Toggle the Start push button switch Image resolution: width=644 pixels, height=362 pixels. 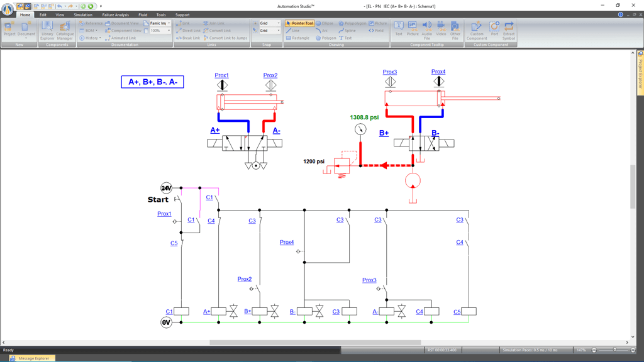178,200
